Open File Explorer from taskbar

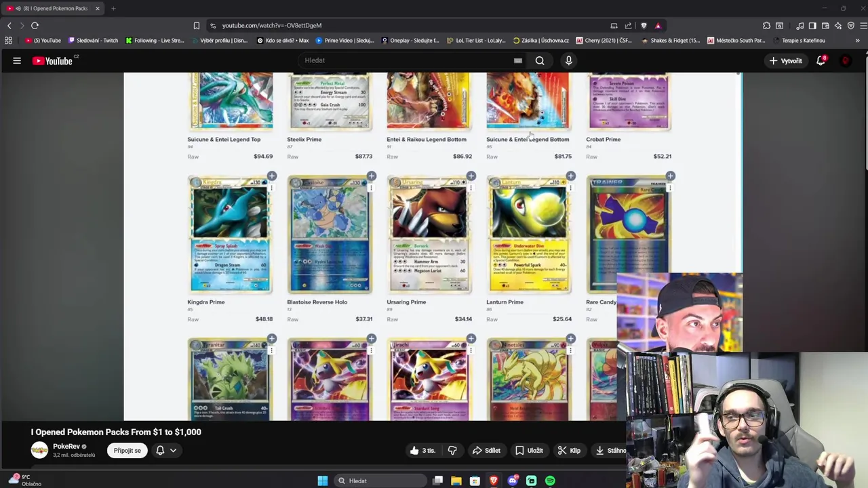coord(456,481)
